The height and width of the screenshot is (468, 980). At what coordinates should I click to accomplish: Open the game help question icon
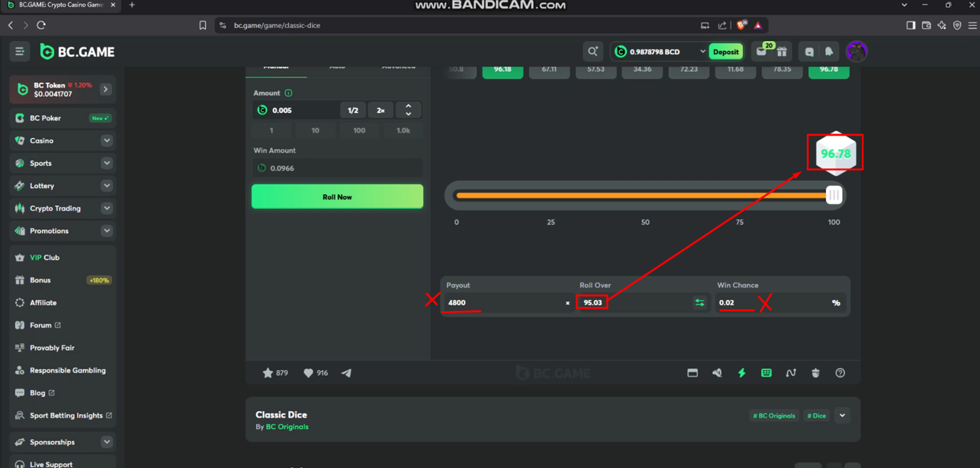pyautogui.click(x=840, y=373)
